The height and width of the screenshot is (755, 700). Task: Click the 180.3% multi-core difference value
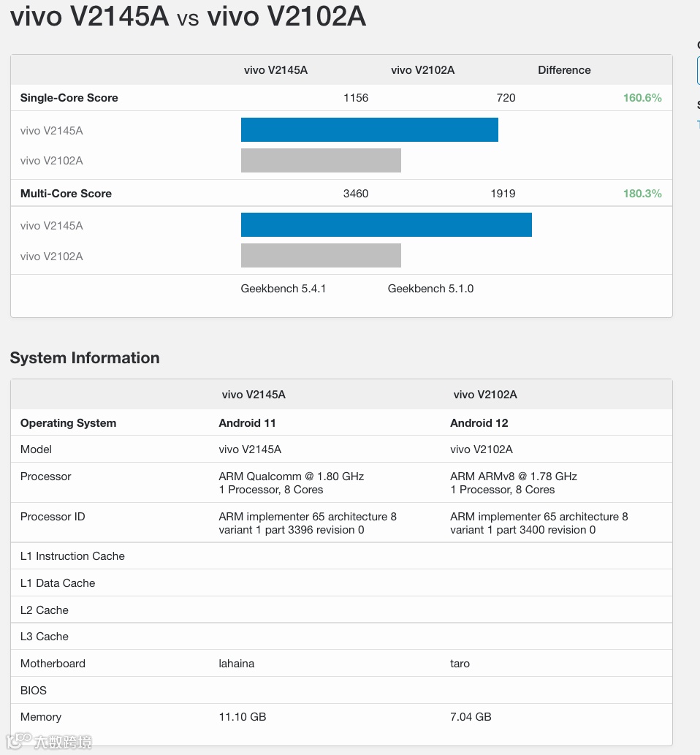[642, 194]
